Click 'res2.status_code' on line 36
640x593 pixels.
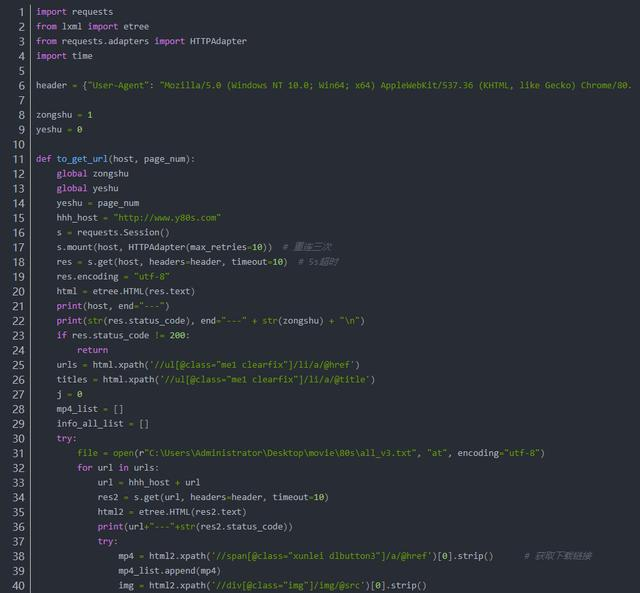(242, 526)
